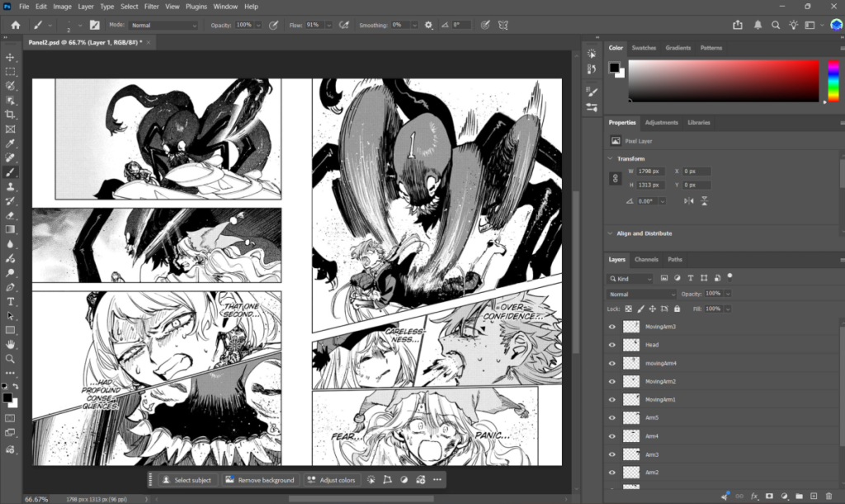Image resolution: width=845 pixels, height=504 pixels.
Task: Select the Pen tool
Action: tap(10, 288)
